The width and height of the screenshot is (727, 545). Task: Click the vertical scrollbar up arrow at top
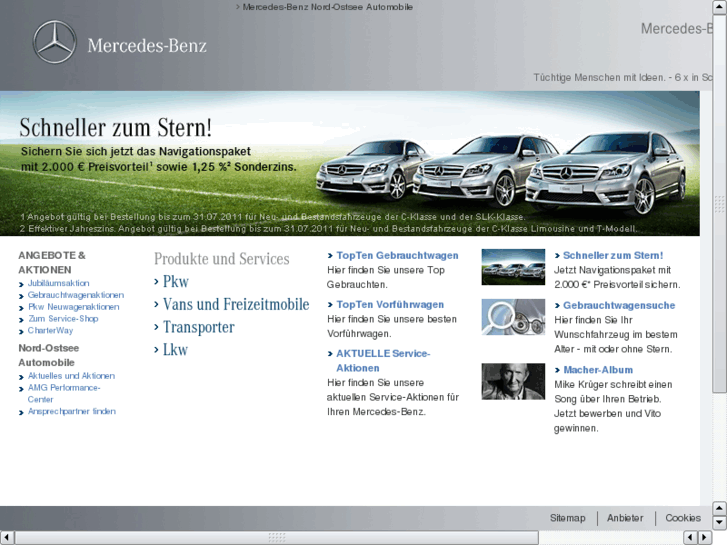[x=720, y=7]
